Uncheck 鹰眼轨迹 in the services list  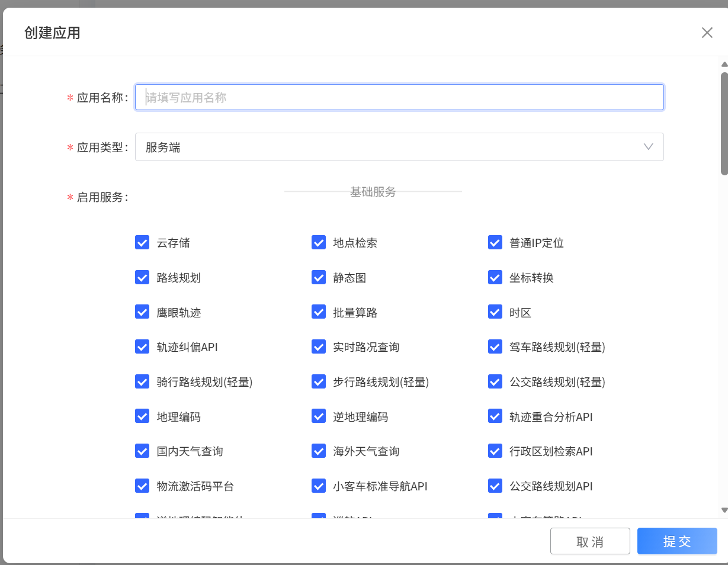tap(142, 312)
